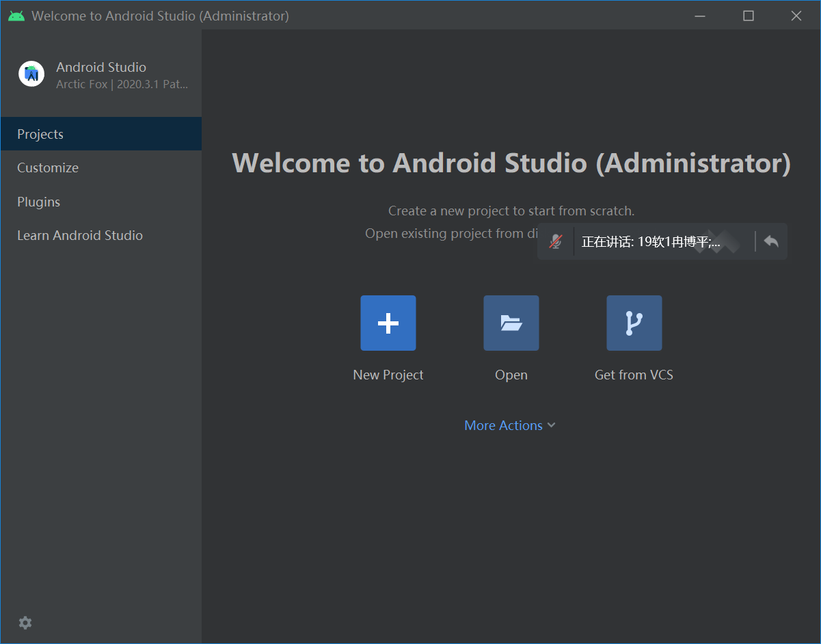
Task: Click the Android Studio logo in sidebar
Action: point(31,74)
